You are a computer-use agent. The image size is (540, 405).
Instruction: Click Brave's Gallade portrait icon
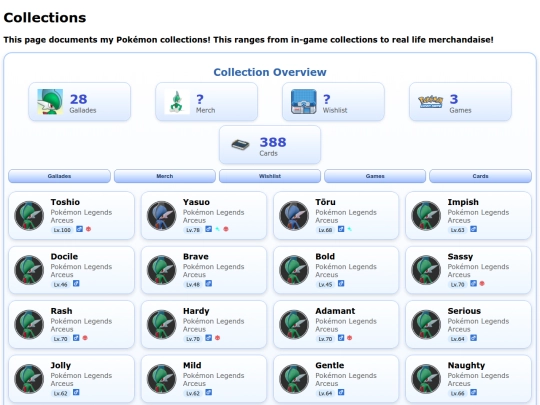coord(162,270)
